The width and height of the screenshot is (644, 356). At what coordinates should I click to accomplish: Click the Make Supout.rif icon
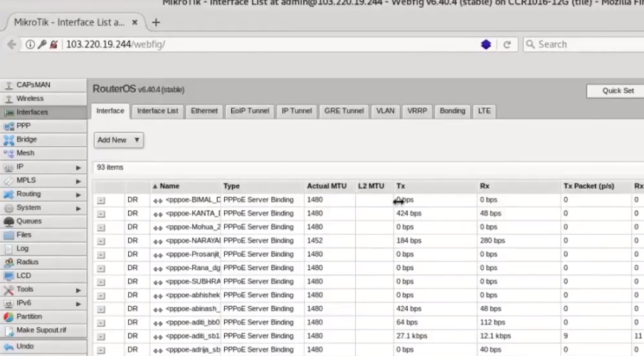coord(9,330)
